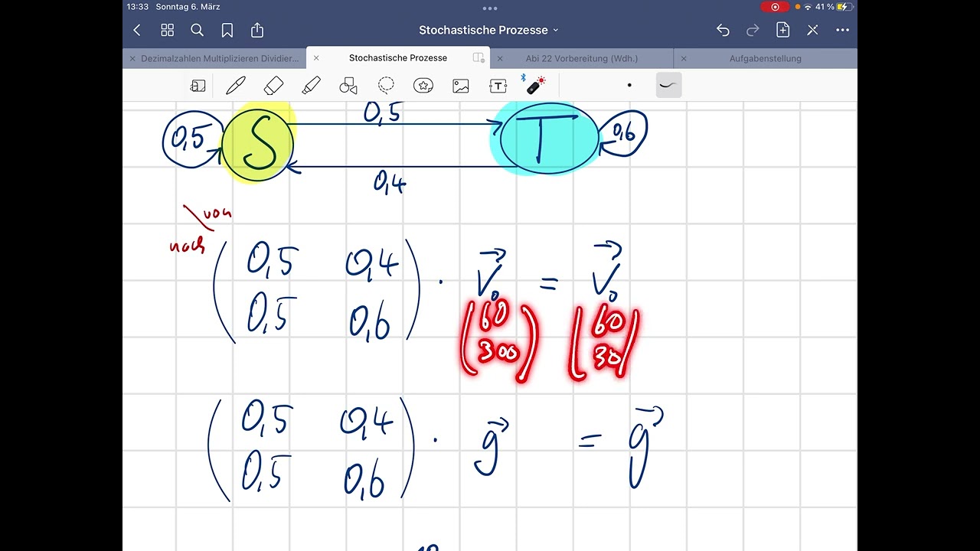Viewport: 980px width, 551px height.
Task: Bookmark the current page
Action: pos(227,30)
